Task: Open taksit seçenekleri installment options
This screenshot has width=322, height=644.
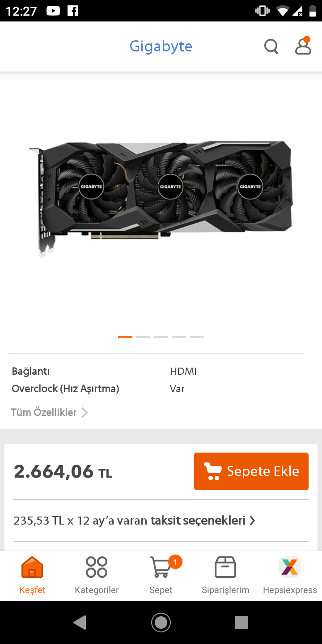Action: [198, 521]
